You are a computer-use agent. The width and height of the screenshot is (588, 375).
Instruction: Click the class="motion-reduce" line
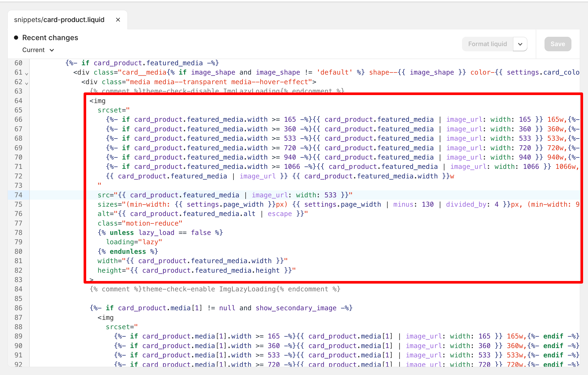(140, 223)
